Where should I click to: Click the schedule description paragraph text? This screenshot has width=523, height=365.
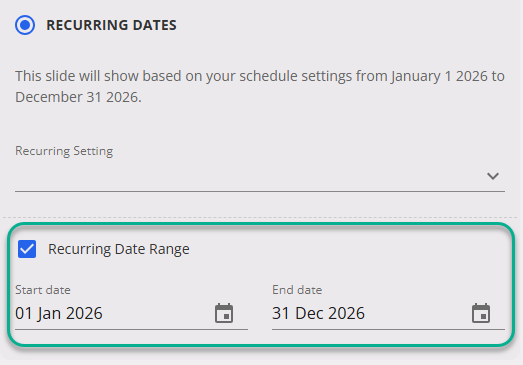point(260,86)
